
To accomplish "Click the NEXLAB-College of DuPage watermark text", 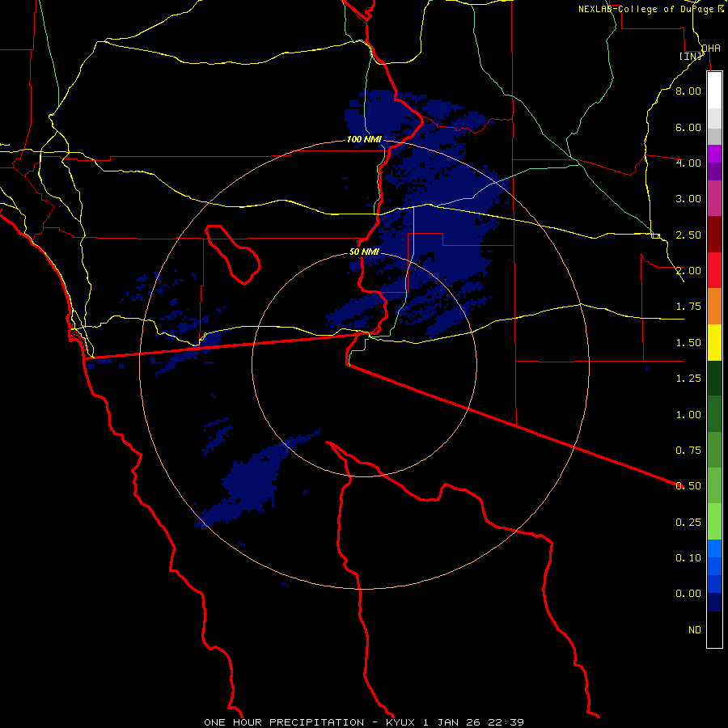I will (650, 9).
